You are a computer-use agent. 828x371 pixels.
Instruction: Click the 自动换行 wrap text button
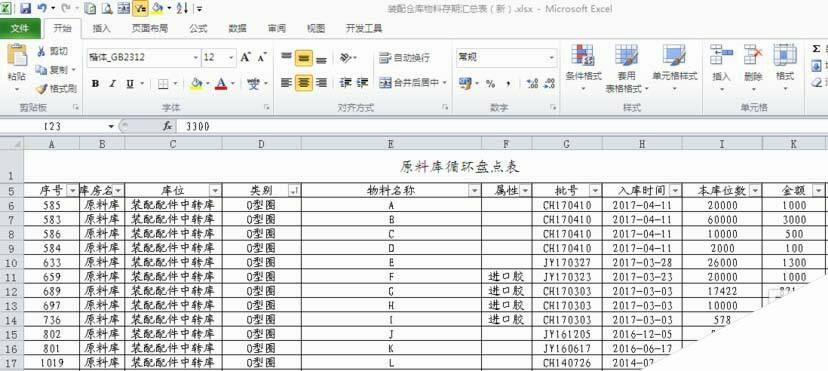405,58
